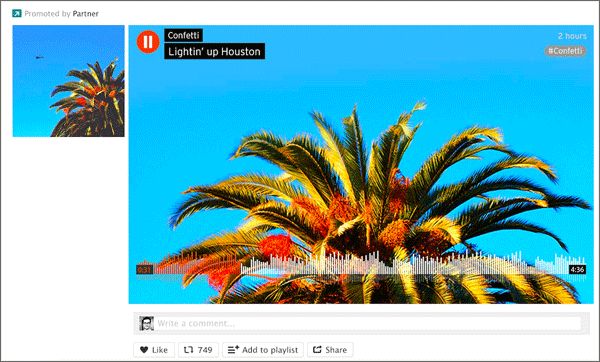The height and width of the screenshot is (362, 600).
Task: Click in the Write a comment field
Action: click(368, 323)
